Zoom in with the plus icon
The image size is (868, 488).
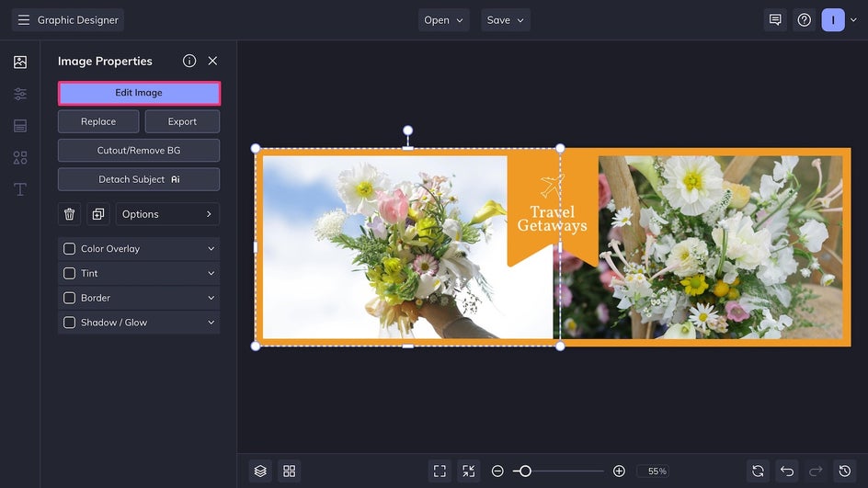point(619,471)
